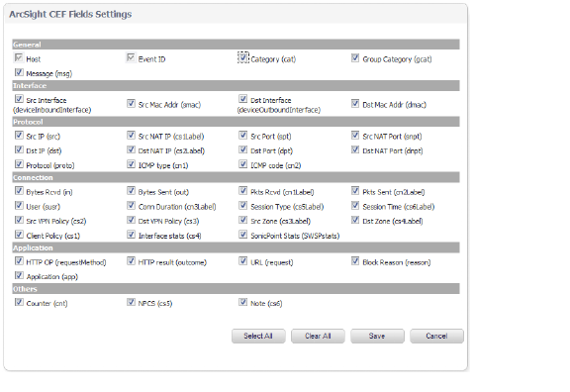Toggle Bytes Sent (out) checkbox
Viewport: 570px width, 392px height.
click(131, 191)
